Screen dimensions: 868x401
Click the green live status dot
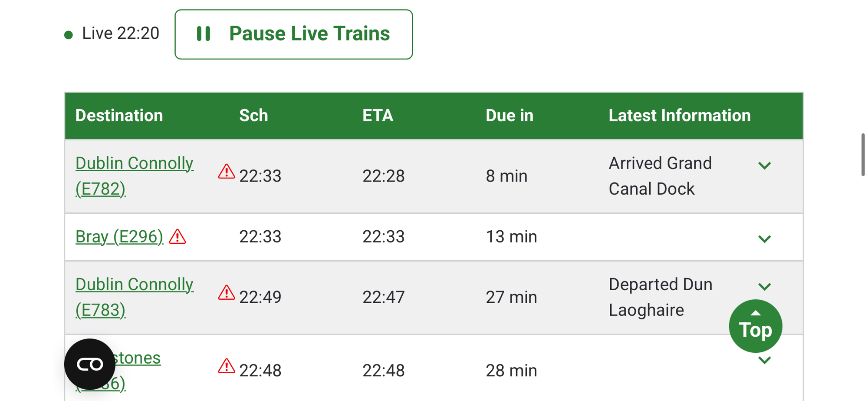[x=69, y=35]
